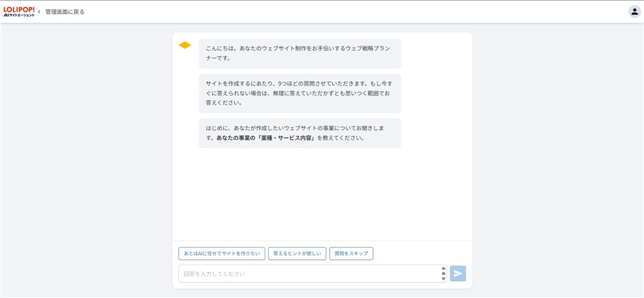The image size is (644, 298).
Task: Go back via 管理画面に戻る link
Action: point(65,12)
